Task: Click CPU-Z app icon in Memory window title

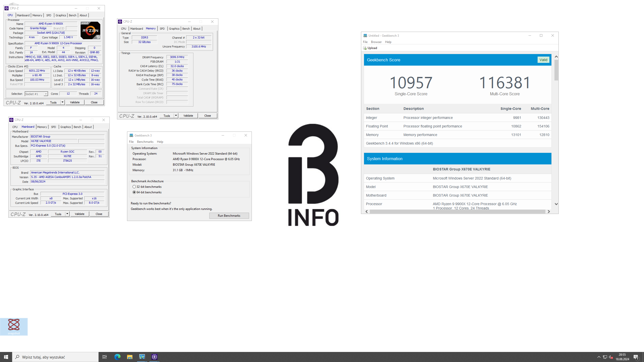Action: tap(120, 22)
